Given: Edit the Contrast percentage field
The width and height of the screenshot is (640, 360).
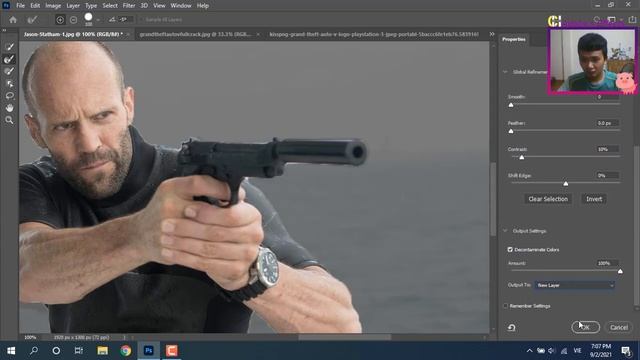Looking at the screenshot, I should click(607, 149).
